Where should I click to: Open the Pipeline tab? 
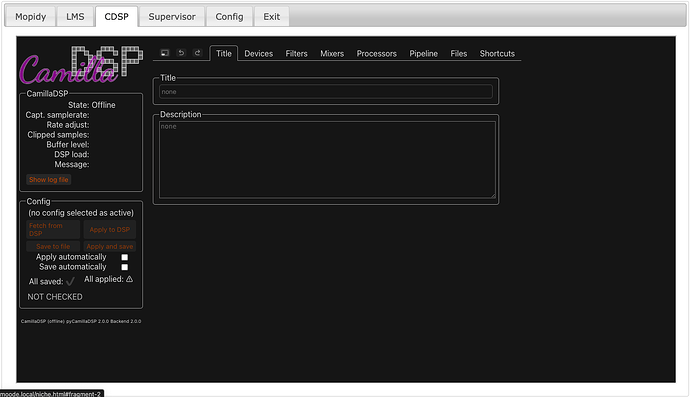pos(423,54)
